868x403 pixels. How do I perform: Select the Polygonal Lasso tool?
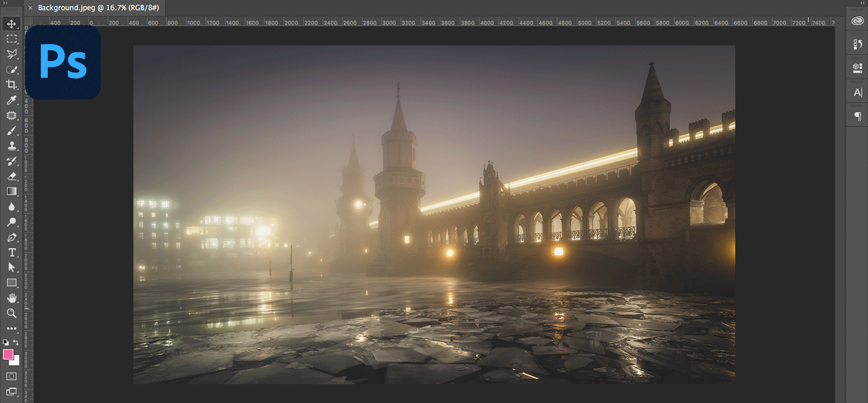click(x=11, y=54)
